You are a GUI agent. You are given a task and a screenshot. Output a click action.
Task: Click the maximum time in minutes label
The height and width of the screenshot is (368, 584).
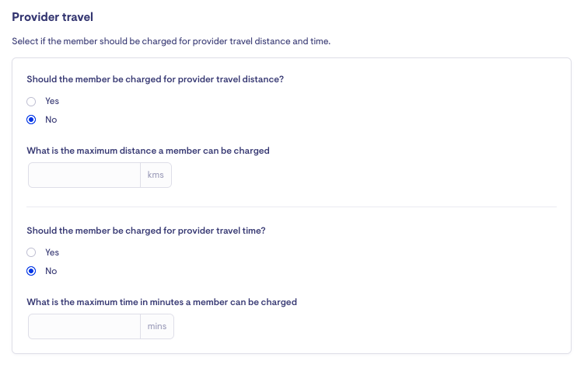pos(162,302)
